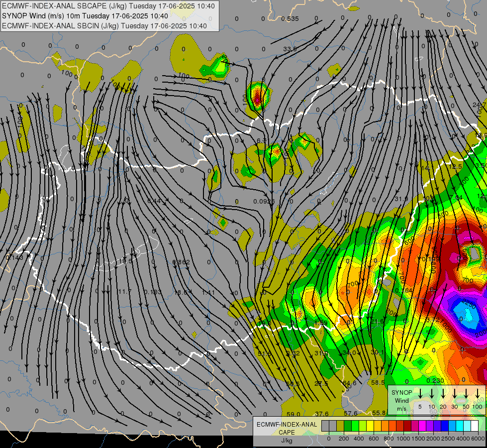The width and height of the screenshot is (487, 448).
Task: Click the dark red CAPE legend swatch
Action: tap(407, 426)
